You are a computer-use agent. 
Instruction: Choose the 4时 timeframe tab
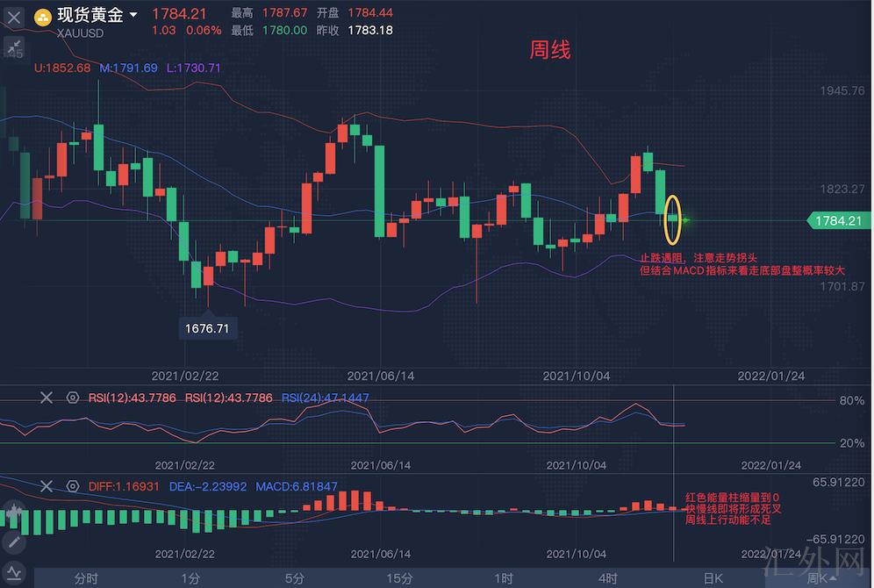click(x=608, y=578)
